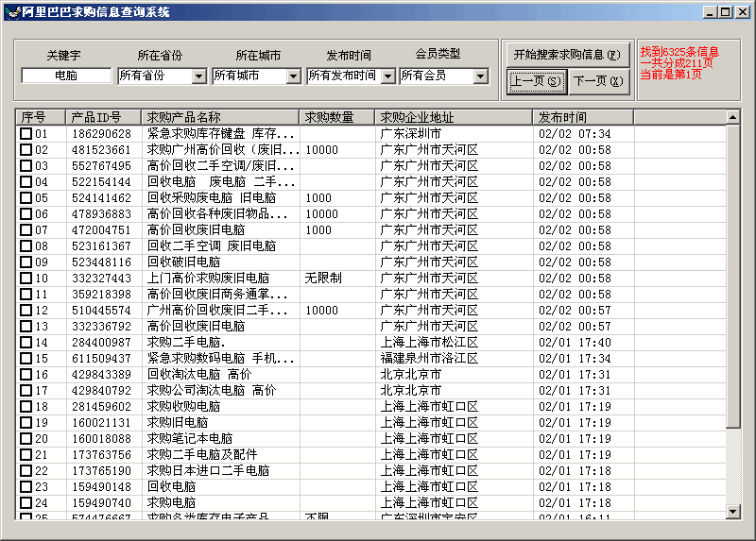The height and width of the screenshot is (541, 756).
Task: Open the 所有城市 city dropdown
Action: (294, 76)
